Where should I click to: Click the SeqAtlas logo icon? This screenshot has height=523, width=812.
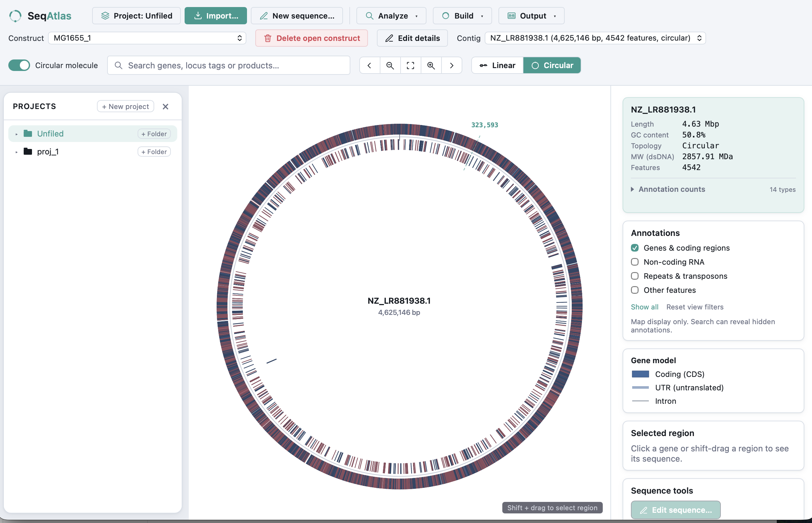tap(15, 16)
